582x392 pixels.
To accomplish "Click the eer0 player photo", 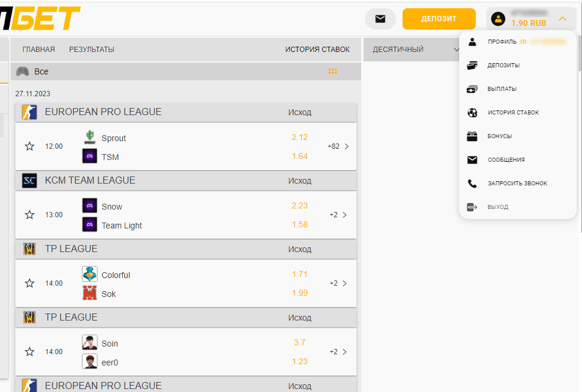I will tap(90, 361).
